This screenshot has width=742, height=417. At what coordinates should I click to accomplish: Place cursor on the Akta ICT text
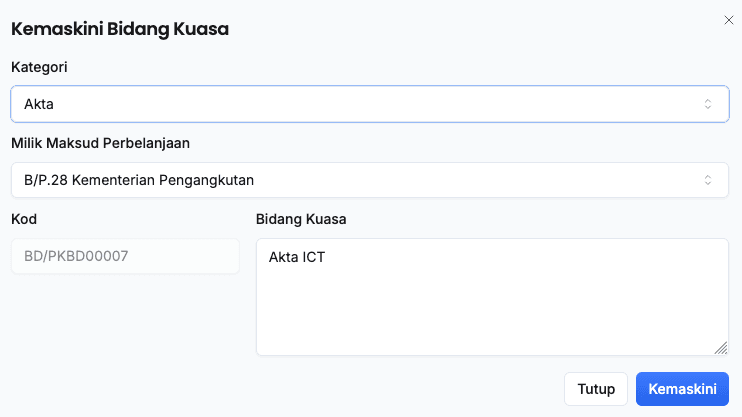pyautogui.click(x=297, y=257)
